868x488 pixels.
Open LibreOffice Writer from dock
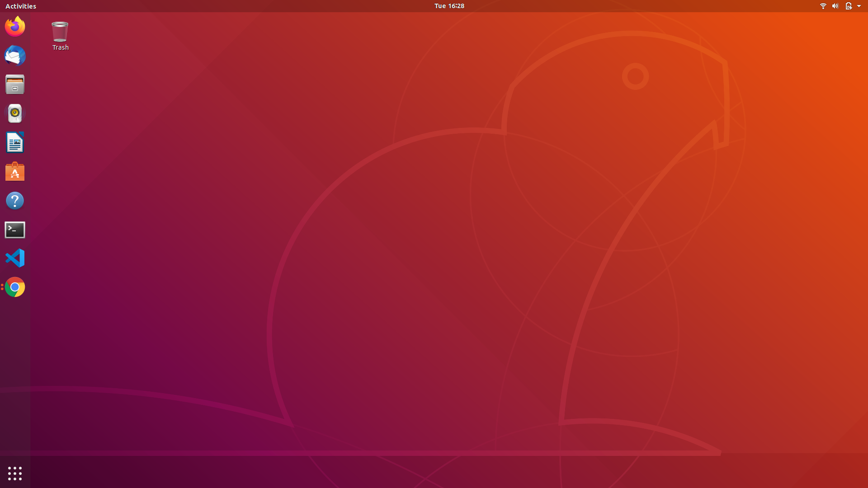[x=15, y=143]
